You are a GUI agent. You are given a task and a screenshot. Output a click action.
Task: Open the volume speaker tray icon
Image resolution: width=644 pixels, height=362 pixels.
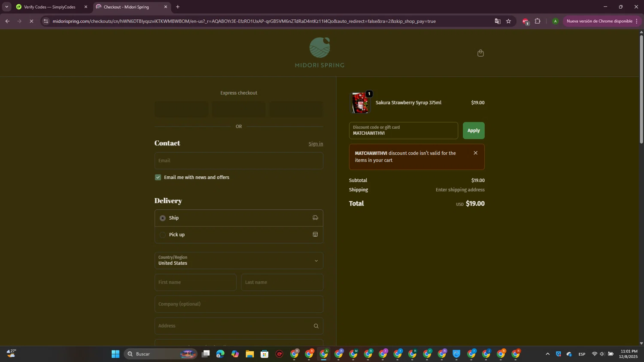coord(602,354)
